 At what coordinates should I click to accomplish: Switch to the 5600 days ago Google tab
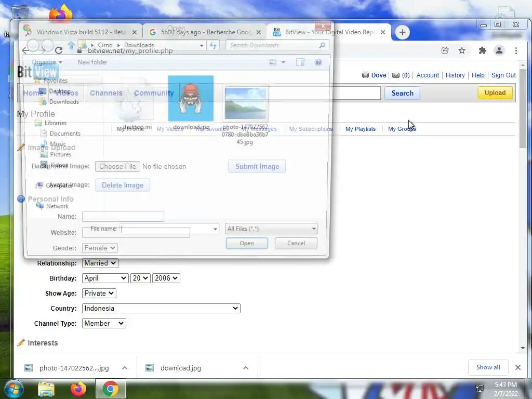205,32
